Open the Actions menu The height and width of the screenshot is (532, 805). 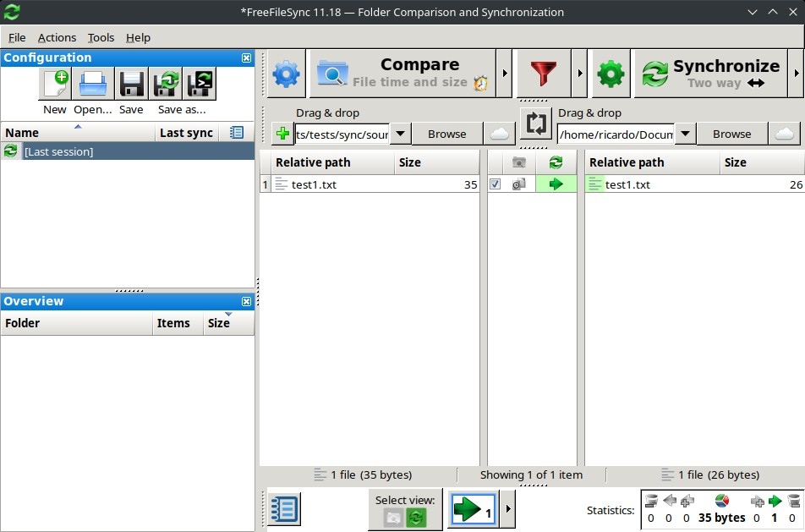(57, 37)
